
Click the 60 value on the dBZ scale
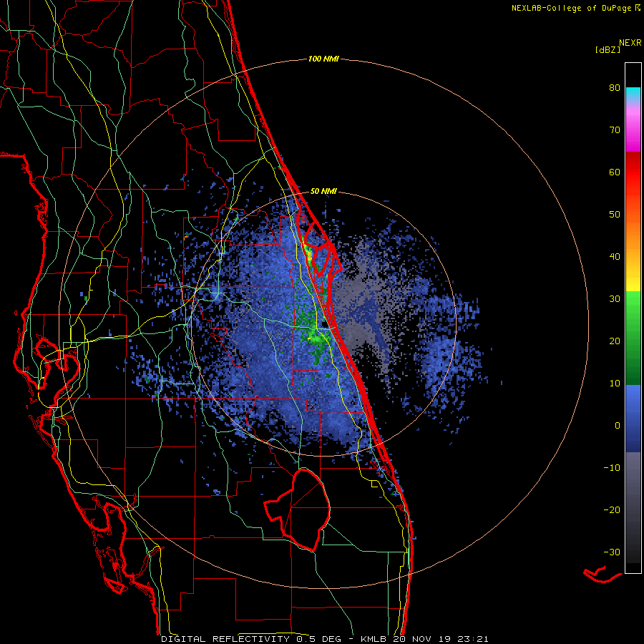point(615,172)
